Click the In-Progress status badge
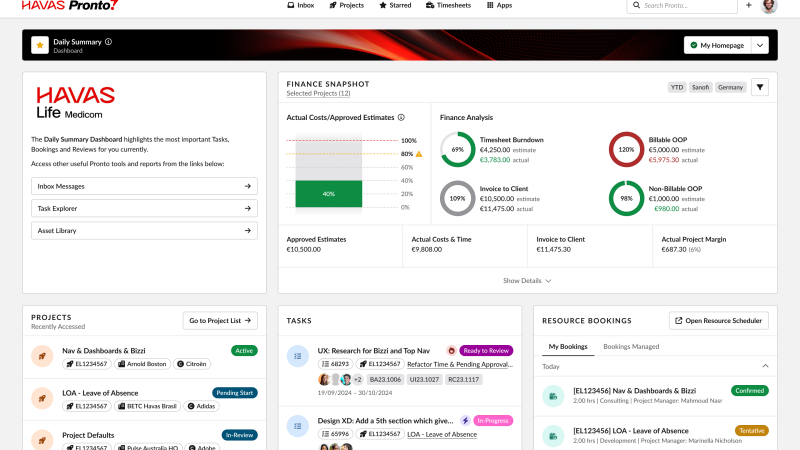The width and height of the screenshot is (800, 450). tap(493, 420)
